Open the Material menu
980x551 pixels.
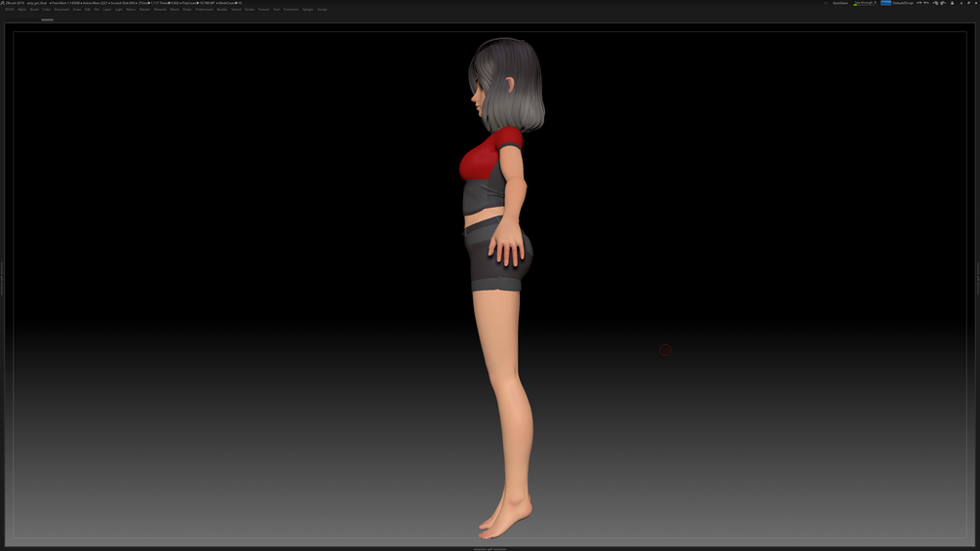(160, 10)
